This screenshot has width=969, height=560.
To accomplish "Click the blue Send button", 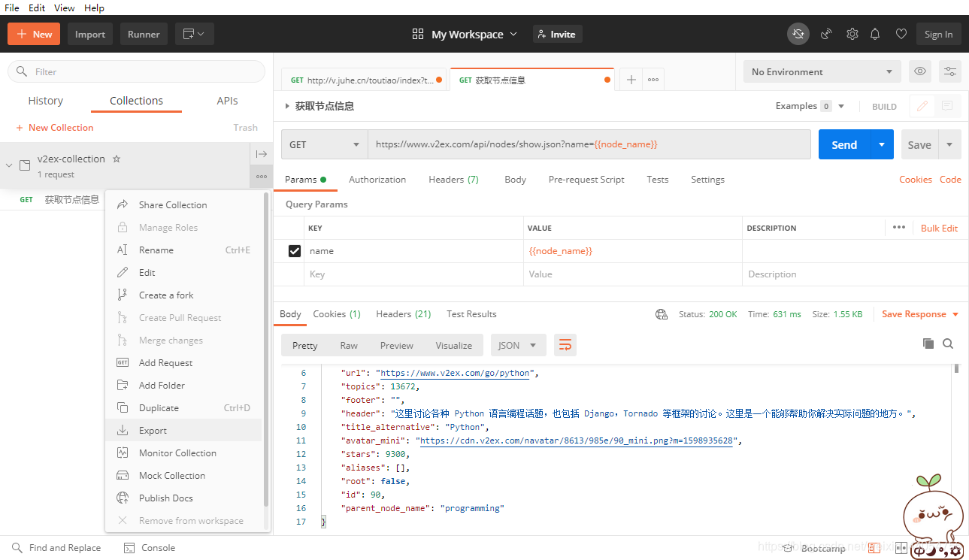I will coord(844,144).
